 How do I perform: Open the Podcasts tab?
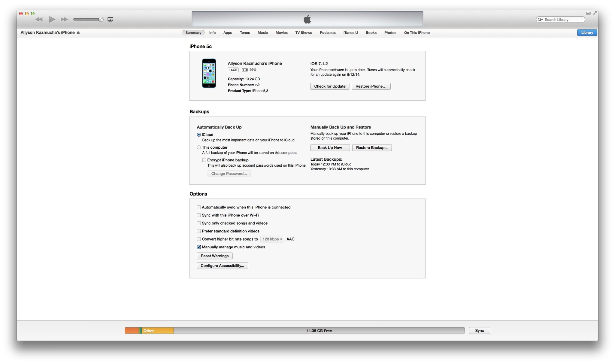328,33
